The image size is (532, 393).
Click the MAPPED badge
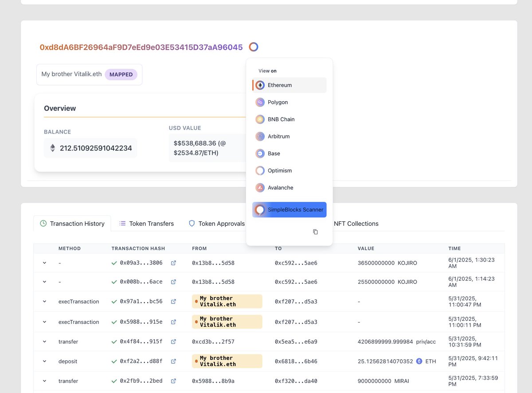[x=121, y=75]
